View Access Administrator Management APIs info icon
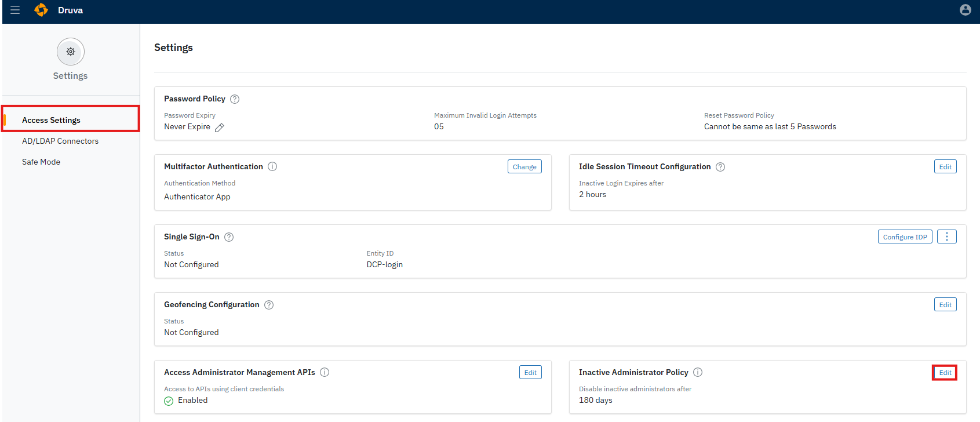Viewport: 980px width, 422px height. 325,372
